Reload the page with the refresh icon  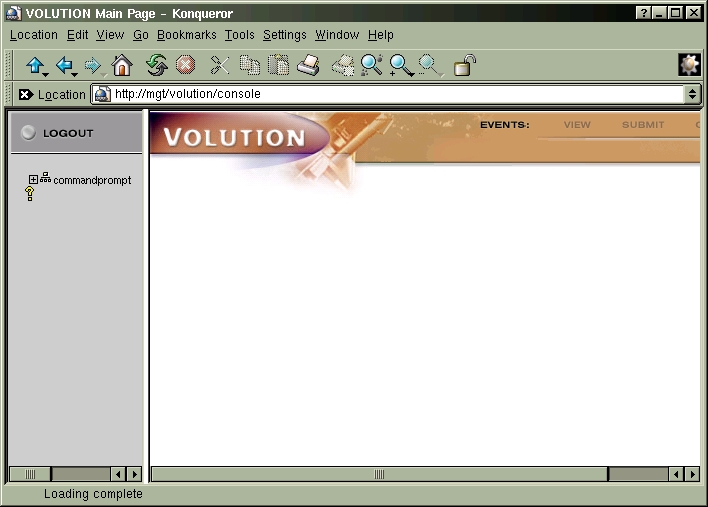[x=156, y=66]
